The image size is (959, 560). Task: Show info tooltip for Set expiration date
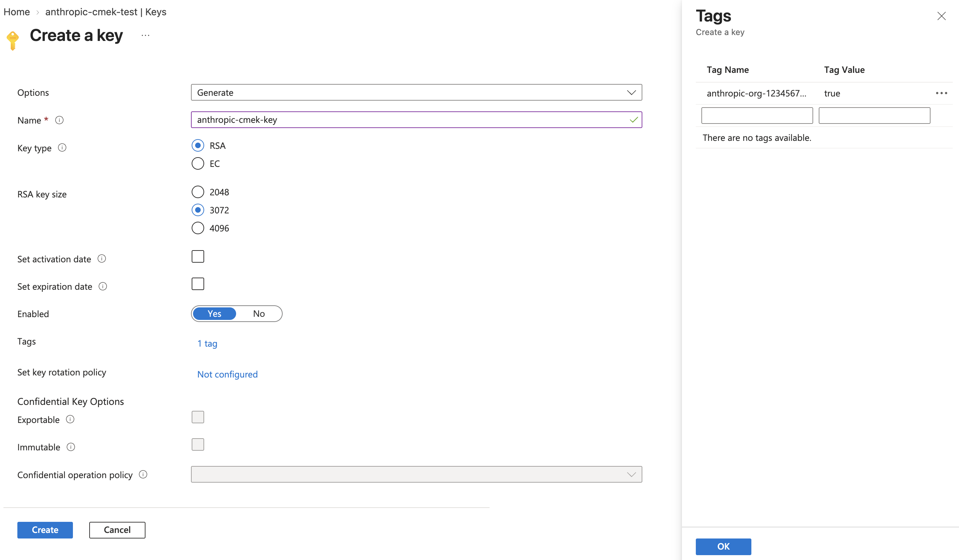pos(103,286)
